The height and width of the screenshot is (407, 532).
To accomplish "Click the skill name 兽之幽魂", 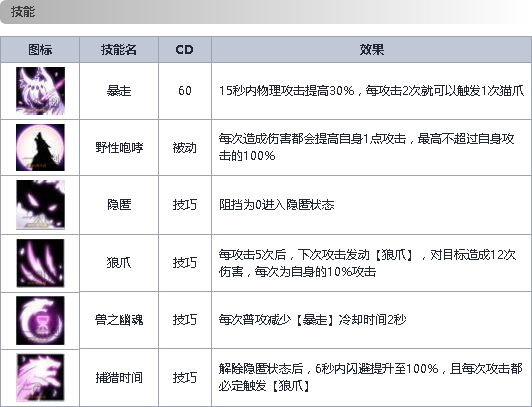I will 119,320.
